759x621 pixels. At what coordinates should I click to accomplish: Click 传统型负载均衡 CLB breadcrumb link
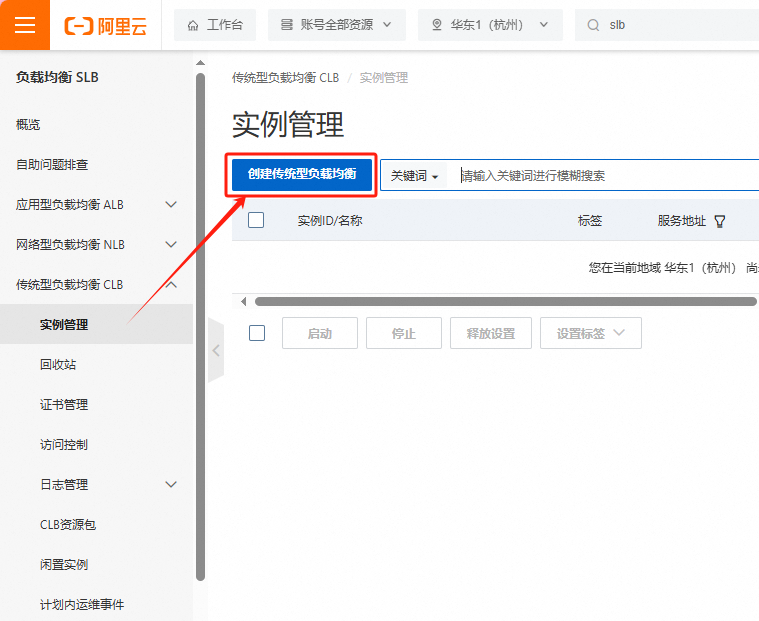(286, 78)
